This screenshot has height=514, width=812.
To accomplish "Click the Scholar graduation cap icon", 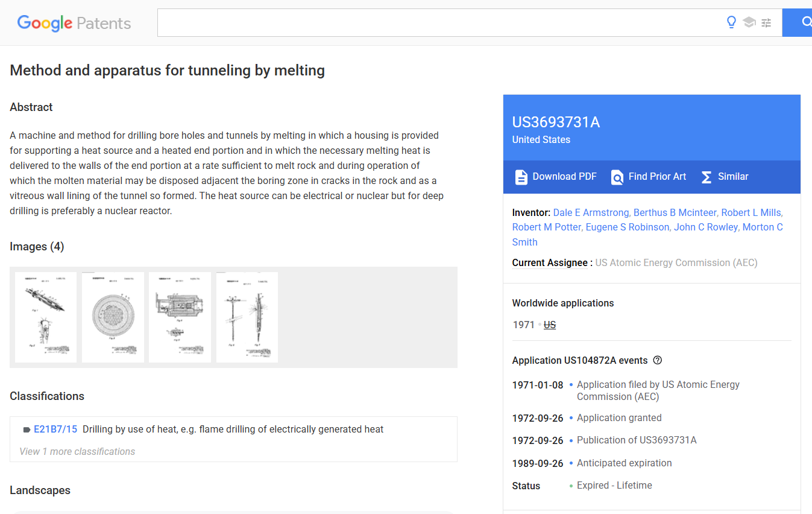I will pos(749,23).
